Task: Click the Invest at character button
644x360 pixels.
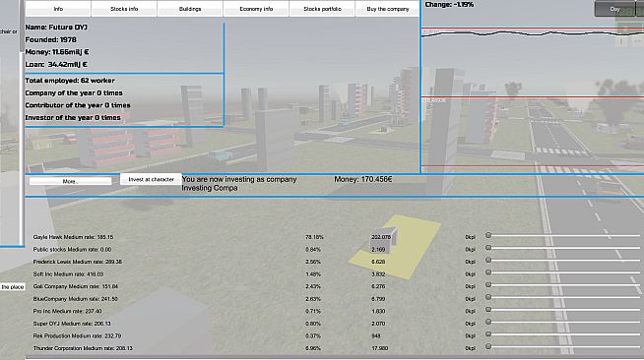Action: click(151, 179)
